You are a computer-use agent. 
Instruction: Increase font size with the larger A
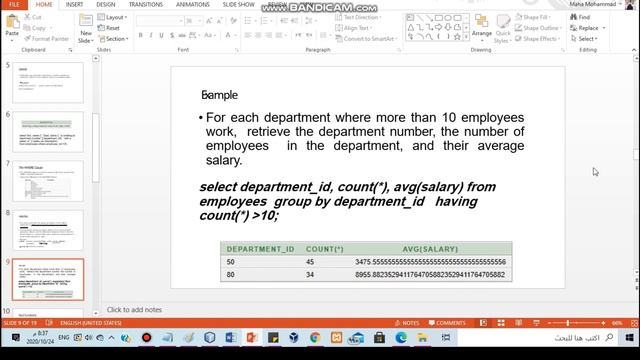click(x=209, y=20)
